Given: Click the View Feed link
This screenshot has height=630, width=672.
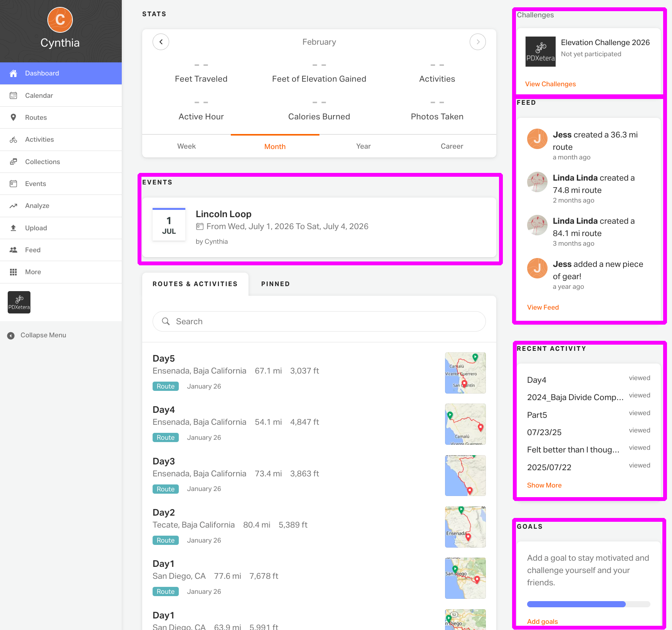Looking at the screenshot, I should pos(543,307).
